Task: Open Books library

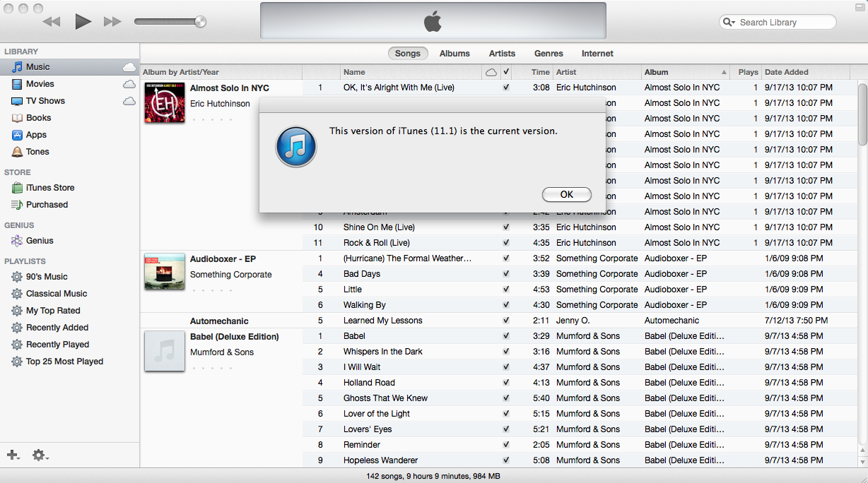Action: pyautogui.click(x=38, y=118)
